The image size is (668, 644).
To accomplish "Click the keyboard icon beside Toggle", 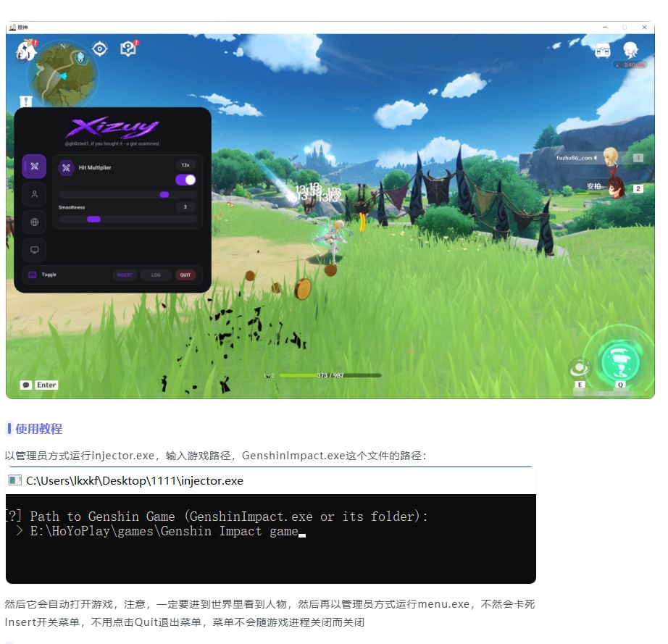I will [x=33, y=275].
